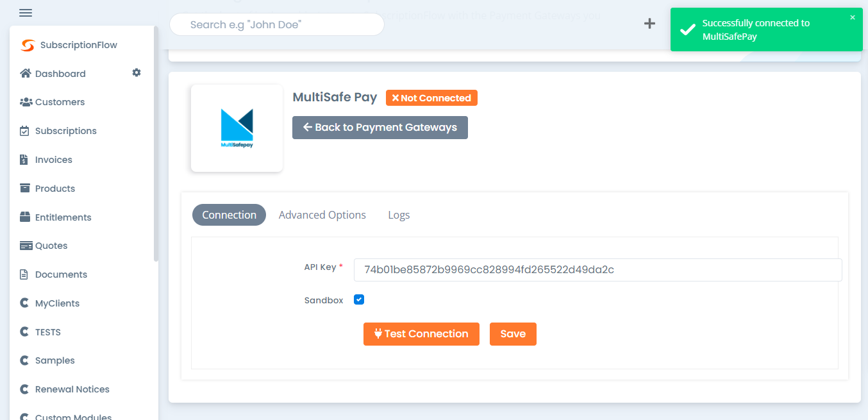Viewport: 868px width, 420px height.
Task: Click the Not Connected status badge
Action: [431, 98]
